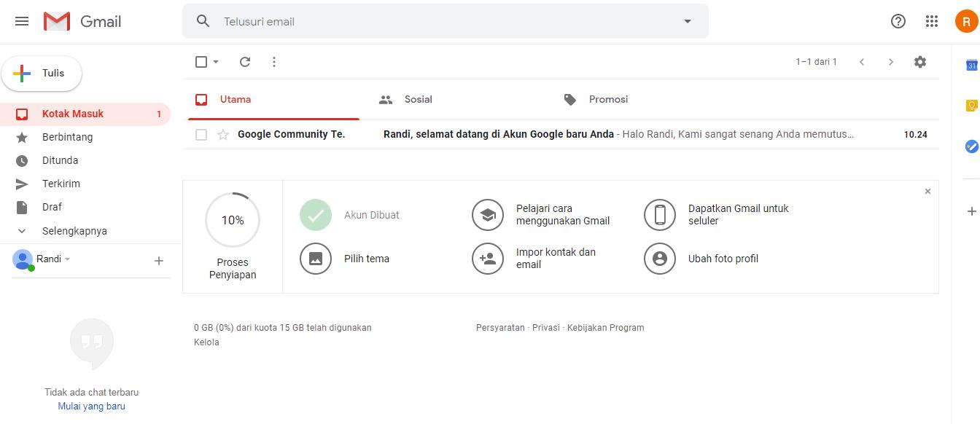Go to the older page arrow
This screenshot has width=980, height=424.
pyautogui.click(x=891, y=62)
